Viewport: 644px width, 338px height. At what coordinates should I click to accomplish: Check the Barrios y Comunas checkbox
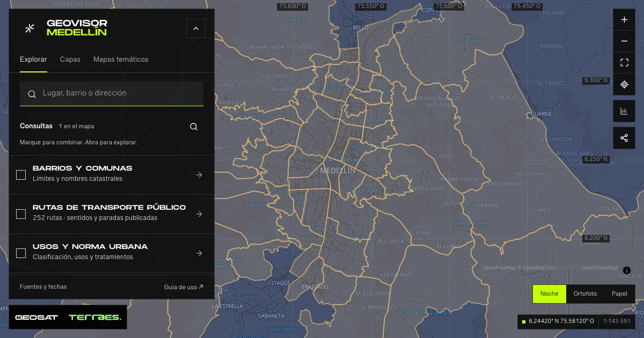point(21,175)
